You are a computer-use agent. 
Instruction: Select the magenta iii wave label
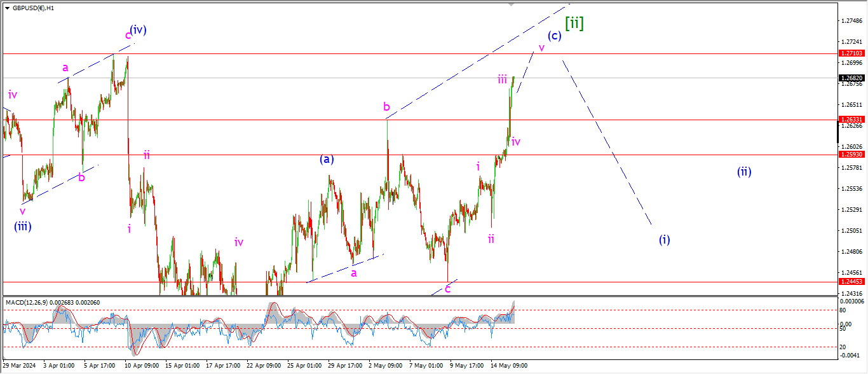point(502,79)
